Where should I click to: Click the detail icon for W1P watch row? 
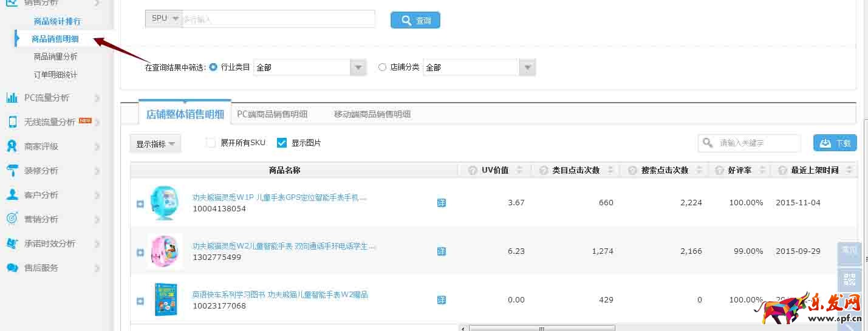pyautogui.click(x=442, y=203)
